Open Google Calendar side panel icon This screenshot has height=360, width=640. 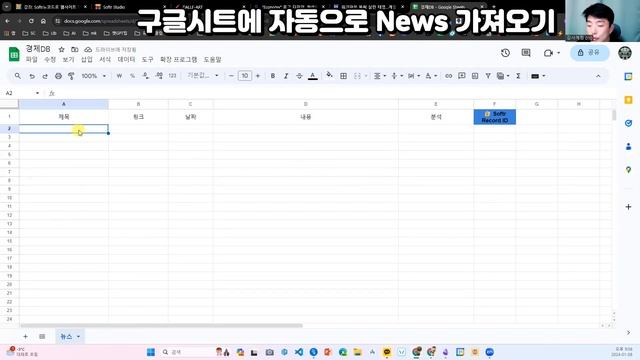coord(628,76)
